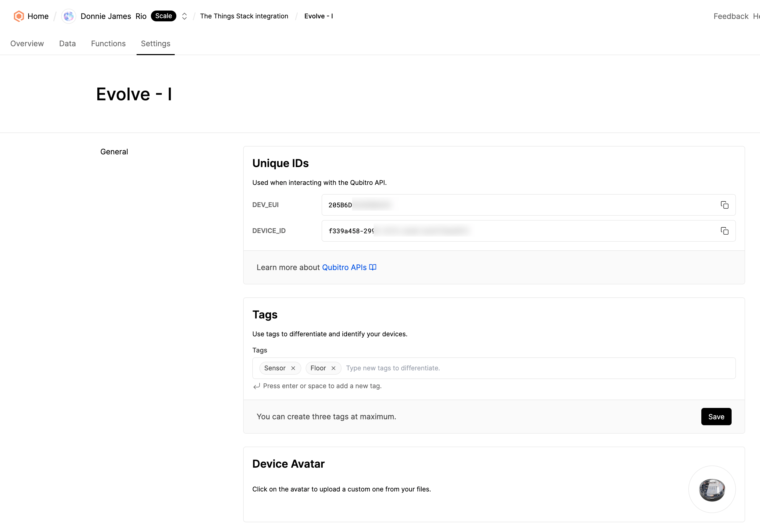Click the workspace switcher globe icon

coord(69,16)
